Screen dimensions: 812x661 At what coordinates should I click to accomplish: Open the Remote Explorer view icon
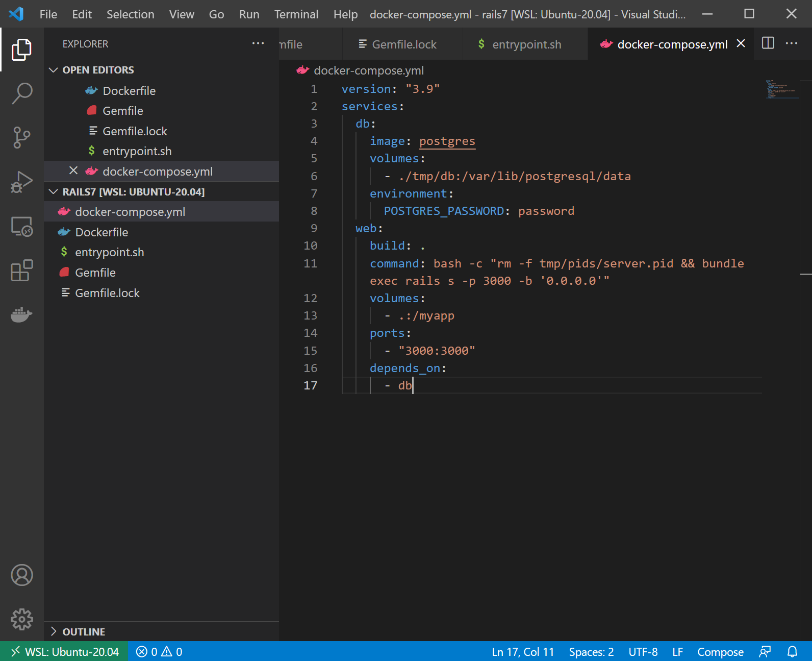[x=21, y=226]
